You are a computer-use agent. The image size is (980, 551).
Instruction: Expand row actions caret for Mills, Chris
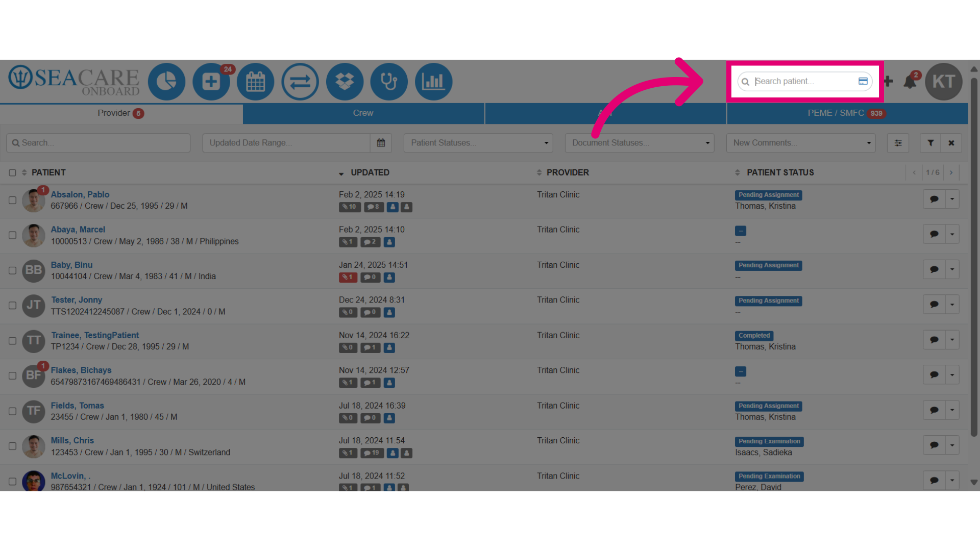tap(952, 445)
